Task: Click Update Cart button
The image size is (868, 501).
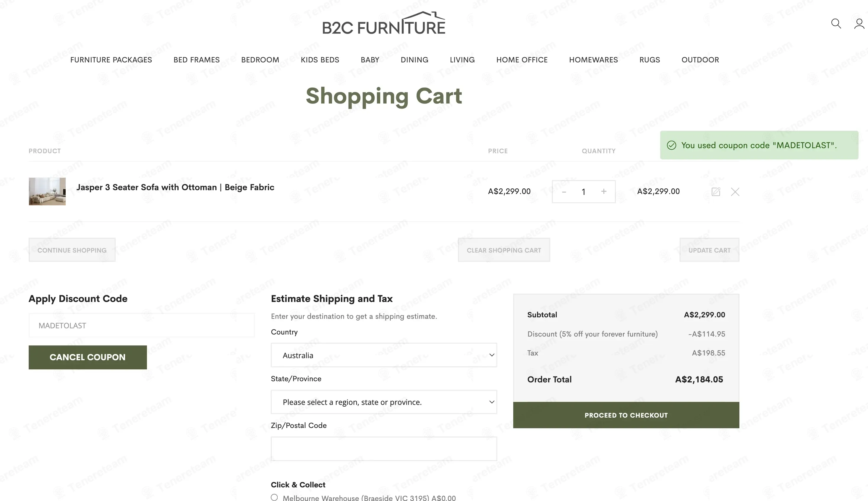Action: click(x=710, y=250)
